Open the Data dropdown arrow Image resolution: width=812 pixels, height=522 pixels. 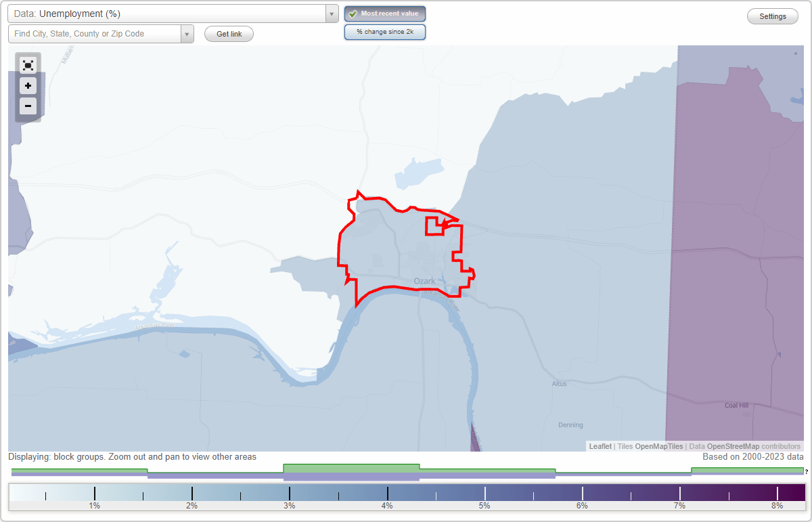(332, 14)
